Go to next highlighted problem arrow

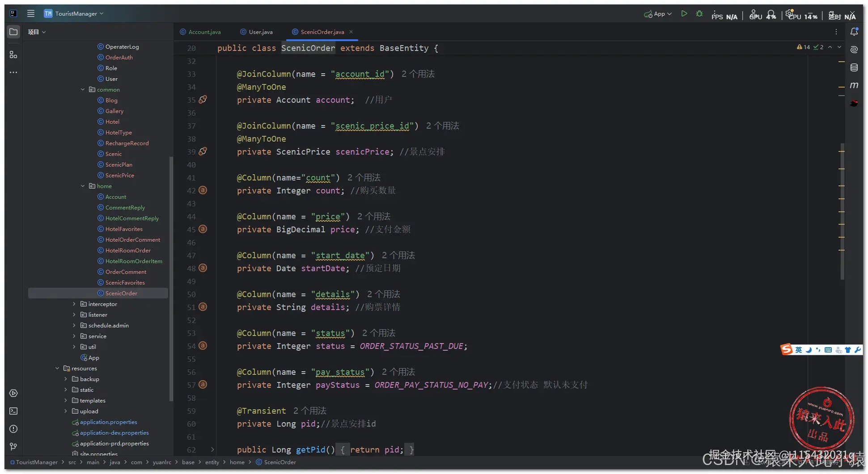click(839, 47)
